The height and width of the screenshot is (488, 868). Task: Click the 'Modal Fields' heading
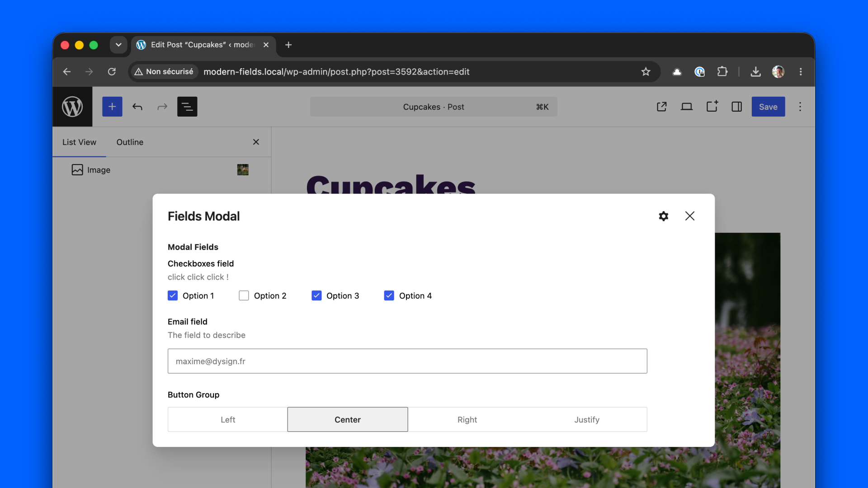[193, 247]
